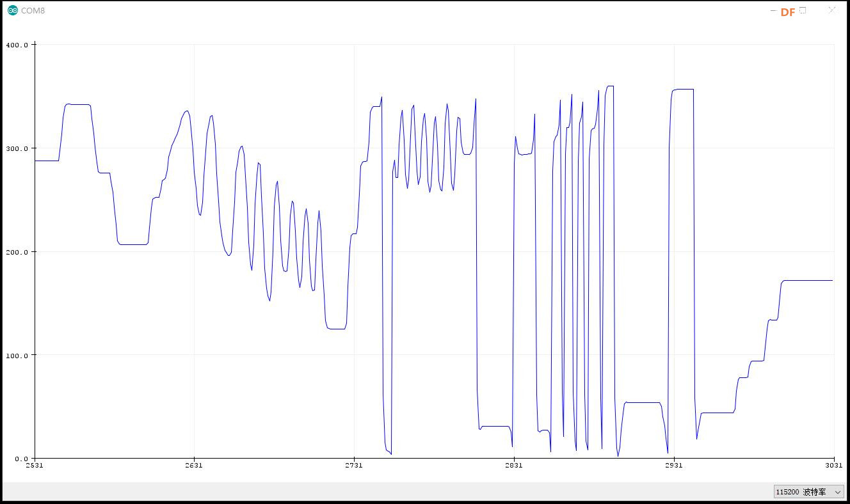The width and height of the screenshot is (850, 504).
Task: Open the 115200 baud rate dropdown
Action: pyautogui.click(x=808, y=492)
